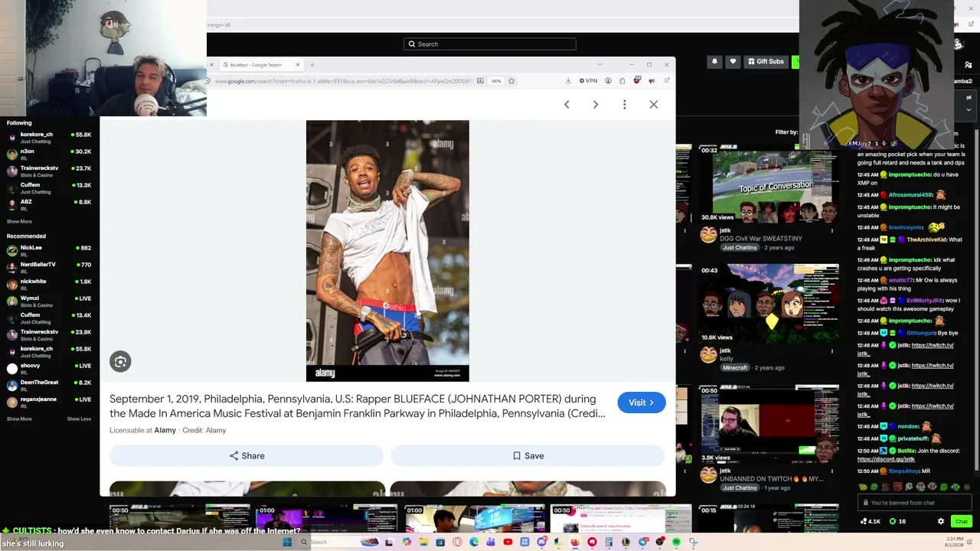
Task: Select the zoom level 160% indicator
Action: tap(496, 80)
